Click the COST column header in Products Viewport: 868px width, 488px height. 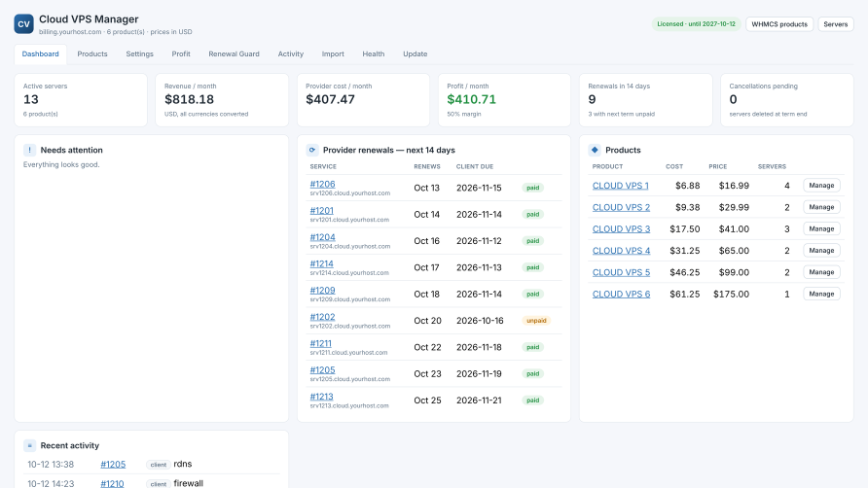[674, 166]
